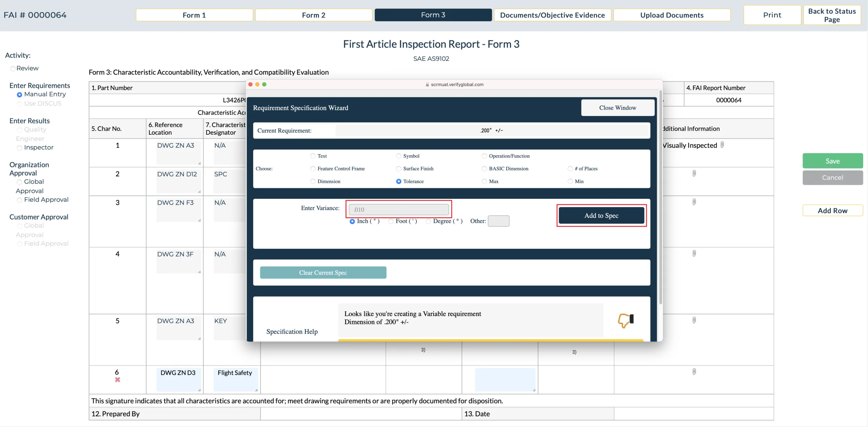
Task: Open the Form 2 tab
Action: (x=314, y=15)
